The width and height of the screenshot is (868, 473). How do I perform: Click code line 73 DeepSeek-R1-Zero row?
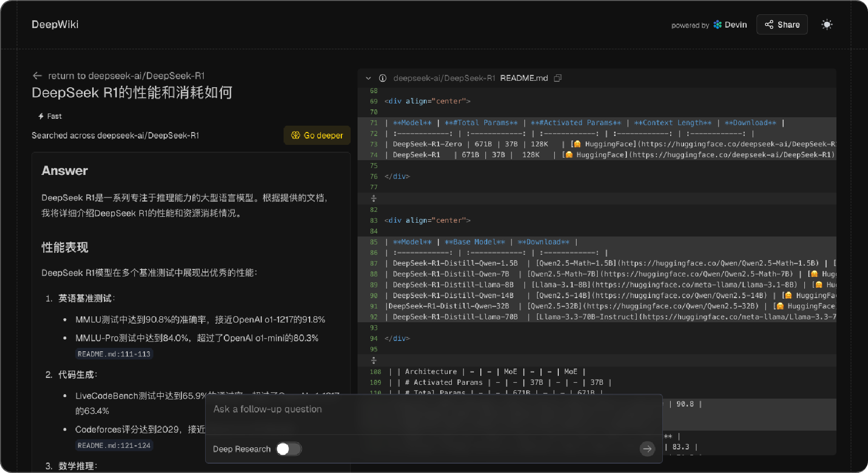point(597,144)
